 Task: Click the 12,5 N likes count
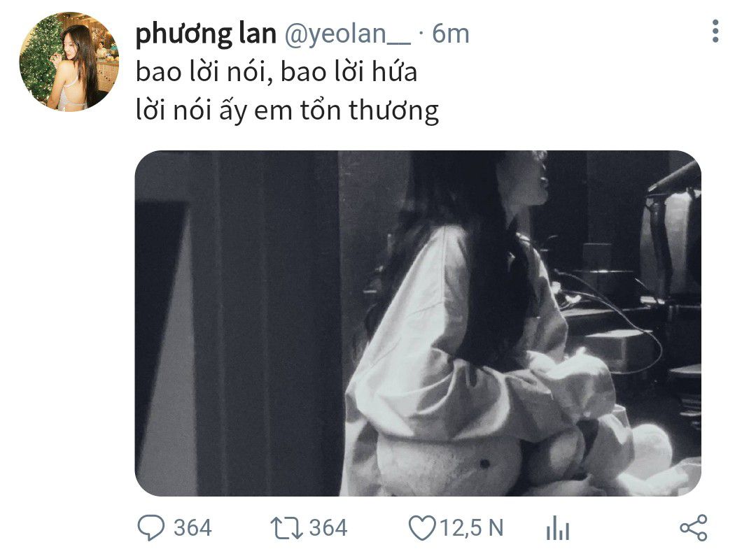coord(472,528)
